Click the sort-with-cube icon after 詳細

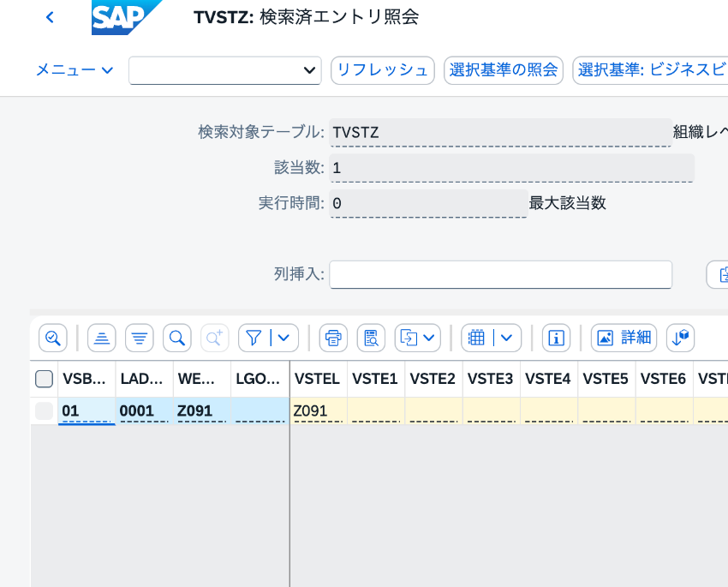[x=681, y=338]
